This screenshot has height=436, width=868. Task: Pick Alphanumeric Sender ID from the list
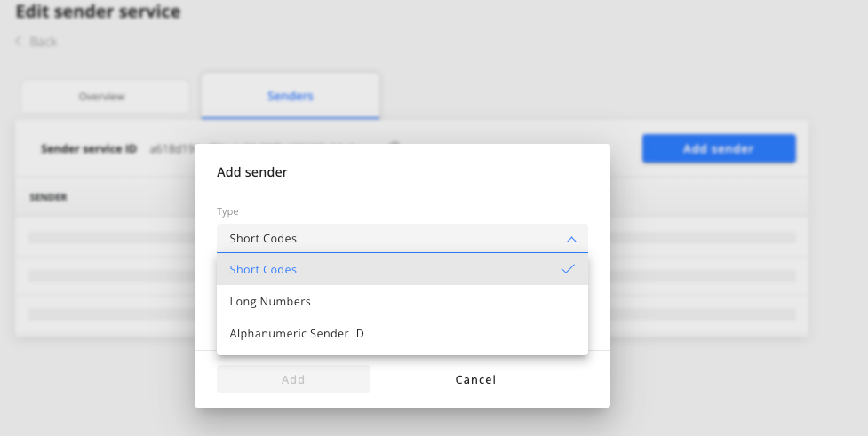[x=402, y=334]
